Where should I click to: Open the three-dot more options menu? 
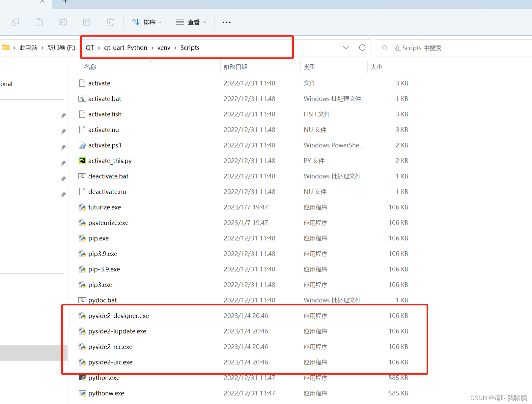tap(227, 22)
